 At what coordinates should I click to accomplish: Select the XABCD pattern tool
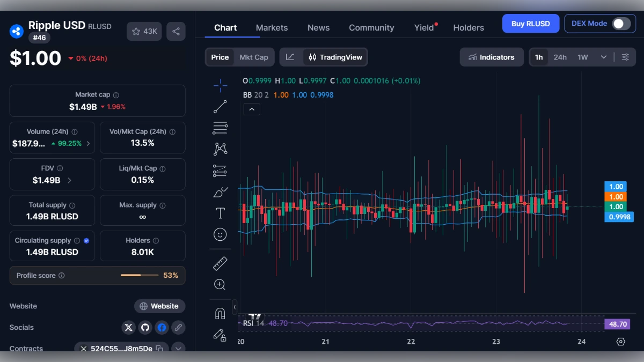tap(220, 149)
